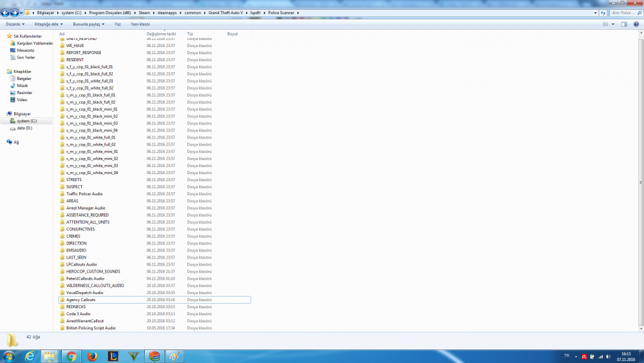Select the AREAS folder icon
Viewport: 644px width, 363px height.
pyautogui.click(x=62, y=201)
